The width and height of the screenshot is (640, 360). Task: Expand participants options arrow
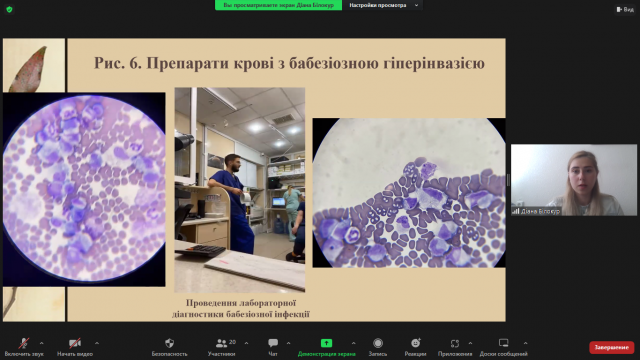click(246, 343)
